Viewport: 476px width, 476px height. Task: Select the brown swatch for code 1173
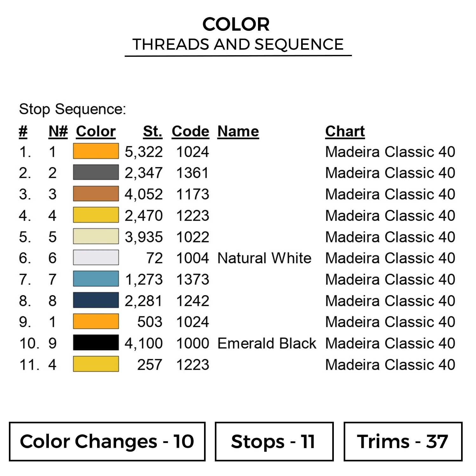(96, 194)
